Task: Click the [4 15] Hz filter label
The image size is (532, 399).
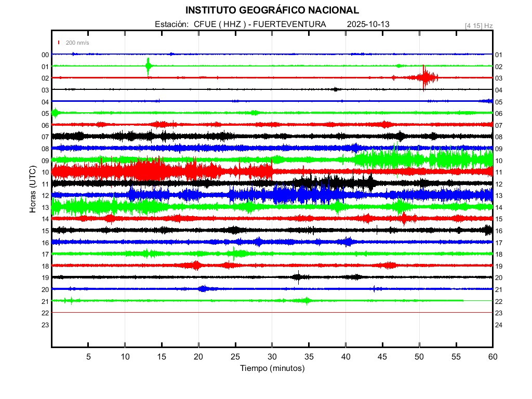Action: coord(478,25)
